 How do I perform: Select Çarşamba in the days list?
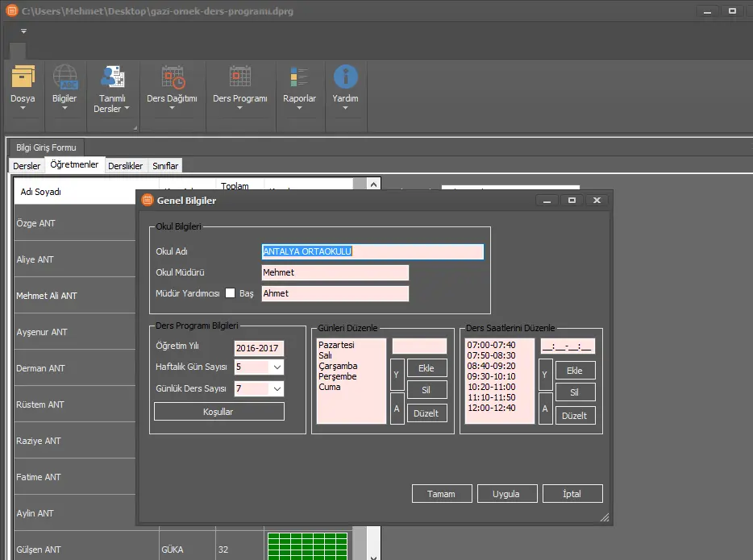pyautogui.click(x=338, y=366)
